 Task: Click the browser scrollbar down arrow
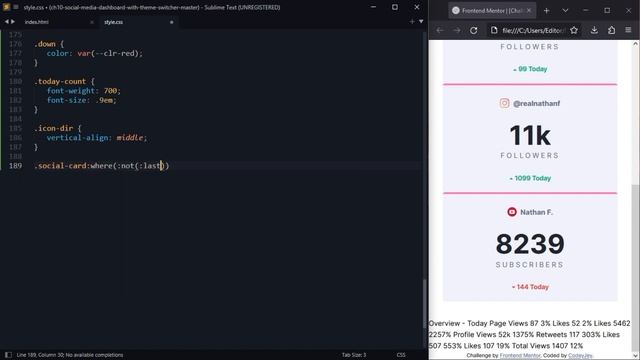coord(636,355)
